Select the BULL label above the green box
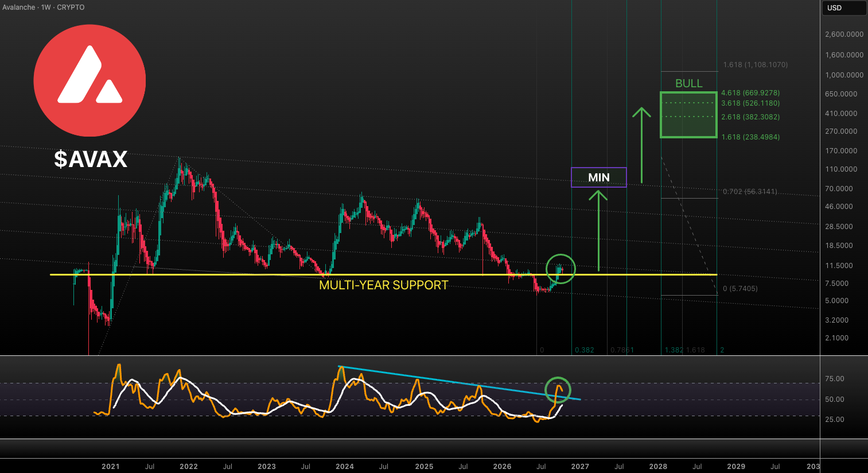This screenshot has height=473, width=868. (689, 83)
